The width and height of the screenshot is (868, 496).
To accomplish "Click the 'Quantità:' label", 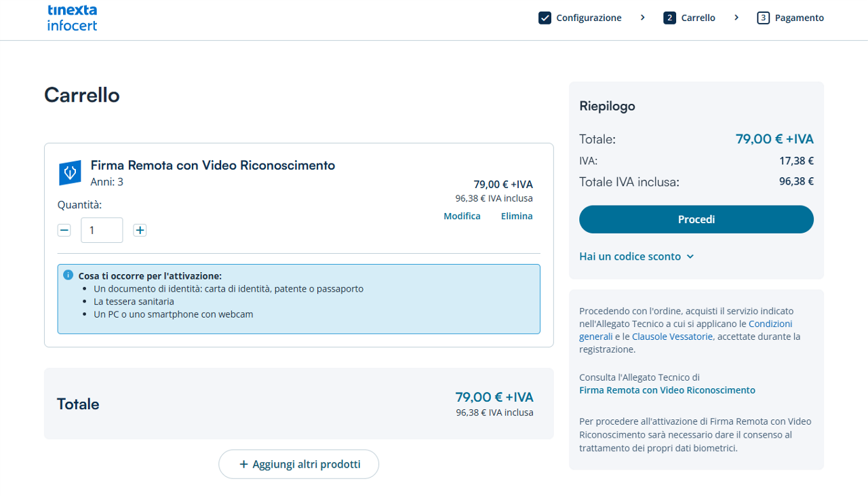I will [x=79, y=205].
